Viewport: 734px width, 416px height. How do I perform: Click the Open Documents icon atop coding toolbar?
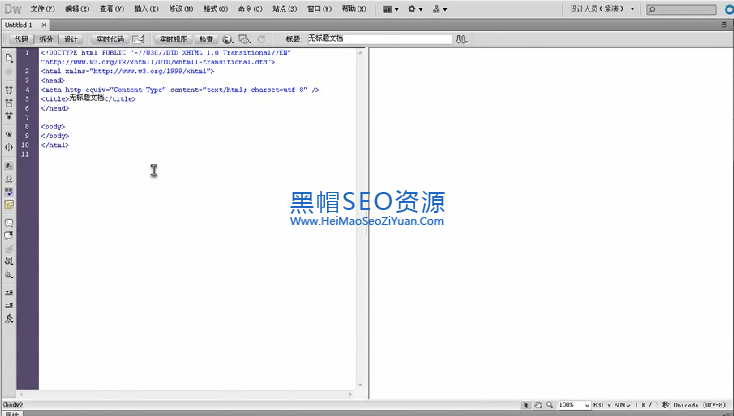tap(9, 58)
